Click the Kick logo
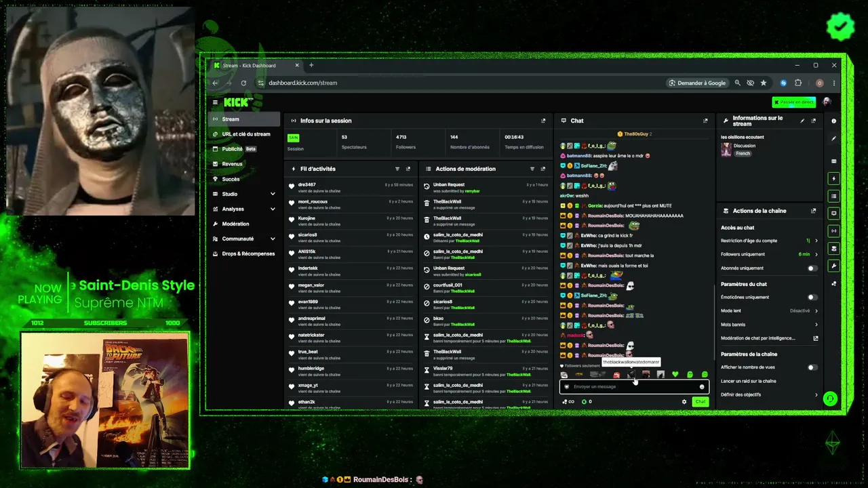The image size is (868, 488). pos(237,102)
